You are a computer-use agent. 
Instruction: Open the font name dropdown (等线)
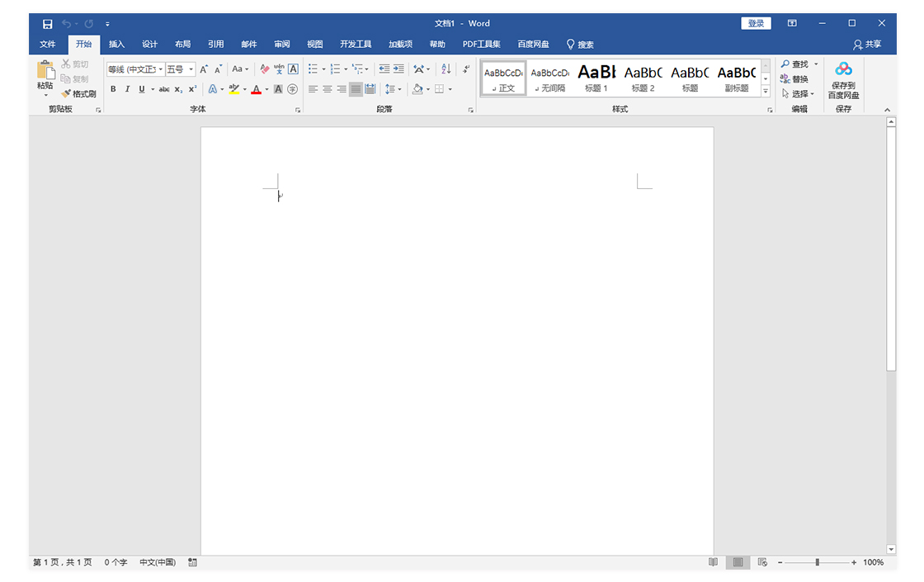click(160, 69)
